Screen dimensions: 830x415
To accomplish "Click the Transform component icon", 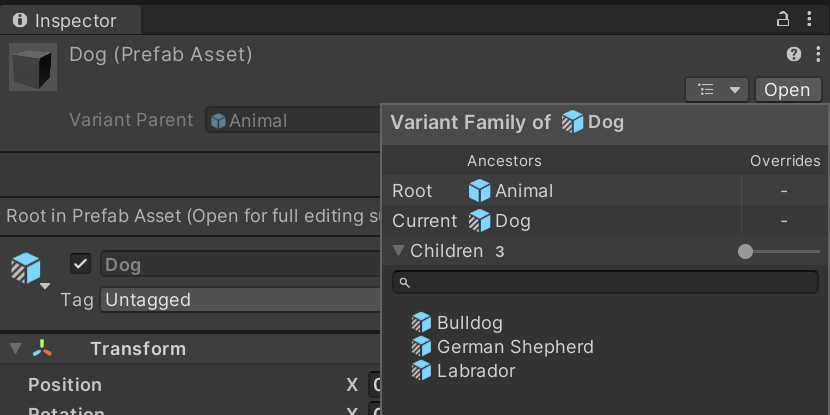I will click(42, 349).
